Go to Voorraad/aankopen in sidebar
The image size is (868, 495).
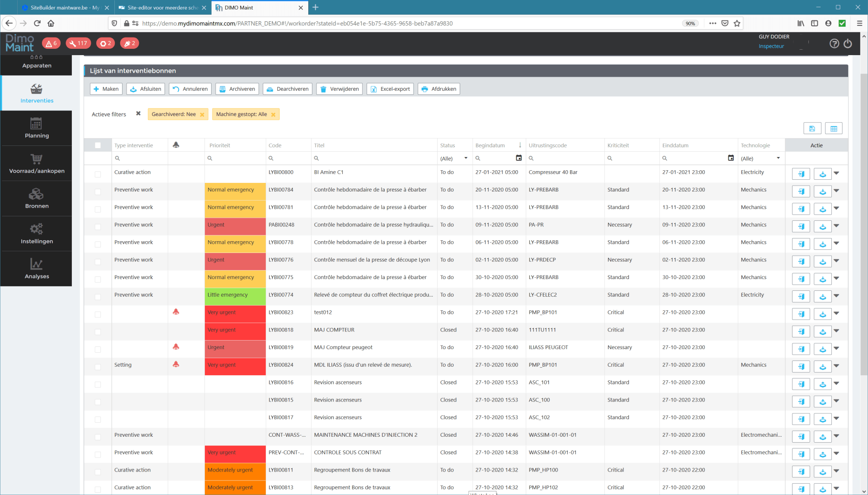pyautogui.click(x=37, y=163)
